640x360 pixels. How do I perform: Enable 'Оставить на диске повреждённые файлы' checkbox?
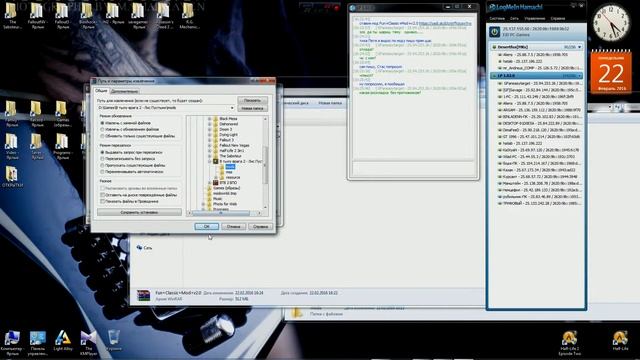[102, 195]
